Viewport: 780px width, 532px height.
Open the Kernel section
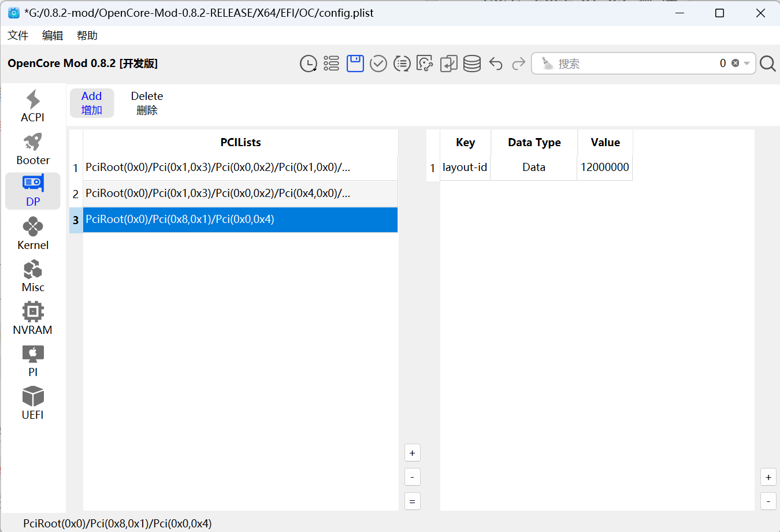[x=33, y=234]
